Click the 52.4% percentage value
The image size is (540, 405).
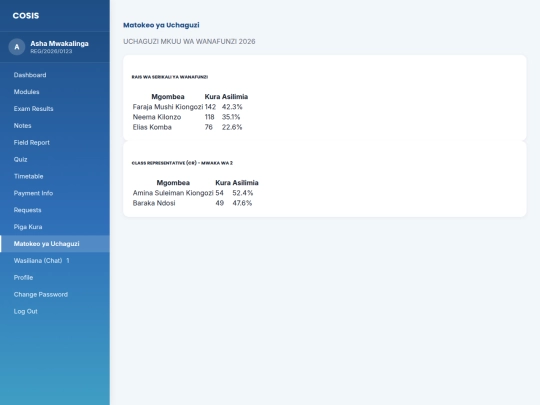tap(242, 193)
